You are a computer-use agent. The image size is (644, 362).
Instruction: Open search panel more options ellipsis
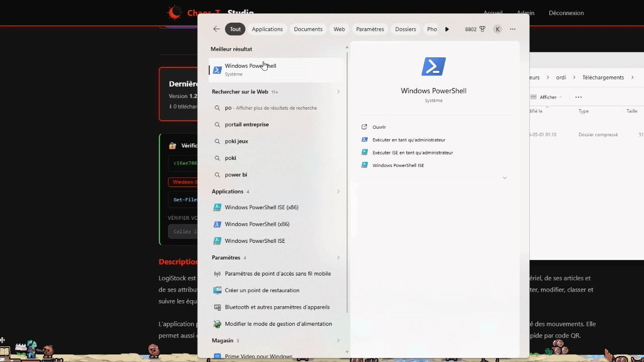coord(513,29)
